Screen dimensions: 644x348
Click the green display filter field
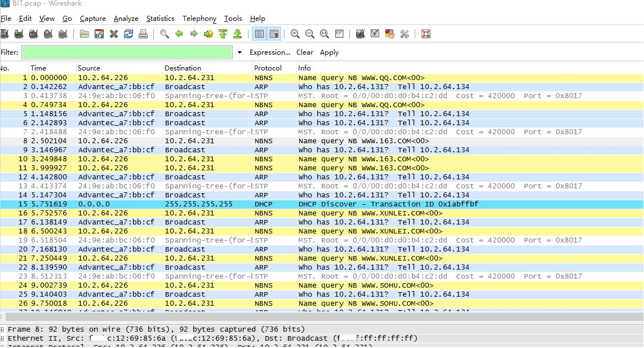pos(127,52)
